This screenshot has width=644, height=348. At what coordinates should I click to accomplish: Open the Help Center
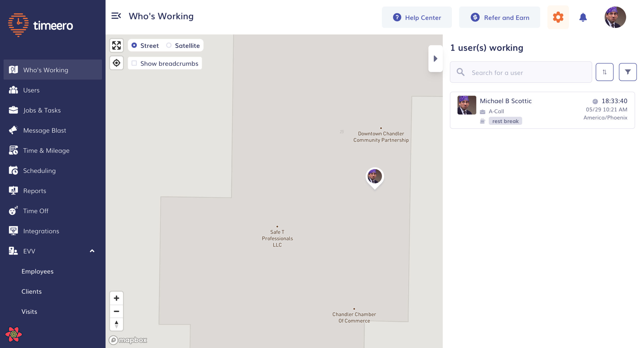coord(417,17)
